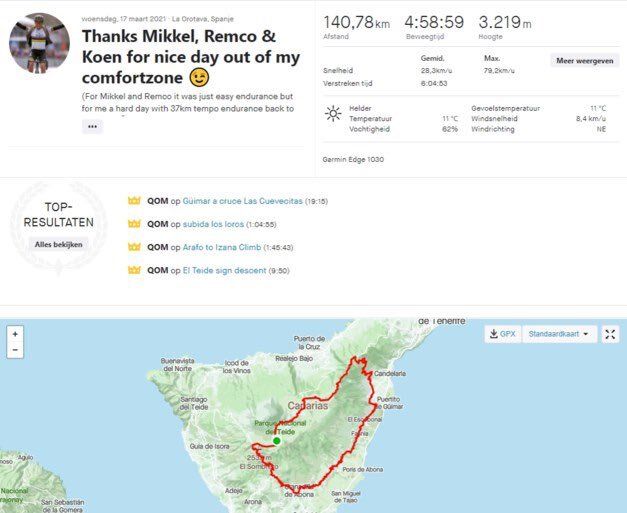Open the Standaardkaart map style dropdown

pos(559,334)
